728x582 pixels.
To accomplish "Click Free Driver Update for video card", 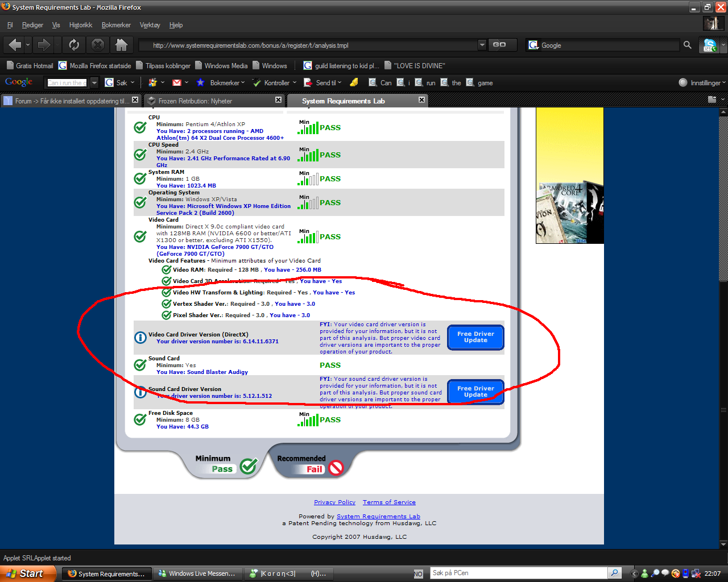I will point(475,337).
